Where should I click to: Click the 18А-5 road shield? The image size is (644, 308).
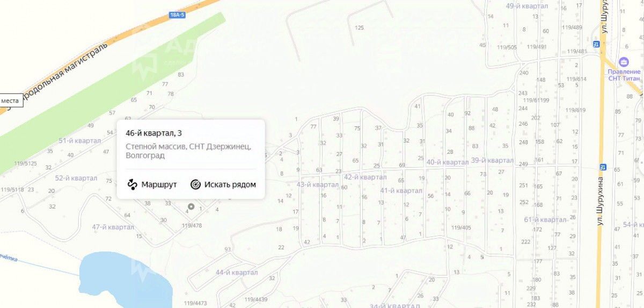[x=176, y=15]
